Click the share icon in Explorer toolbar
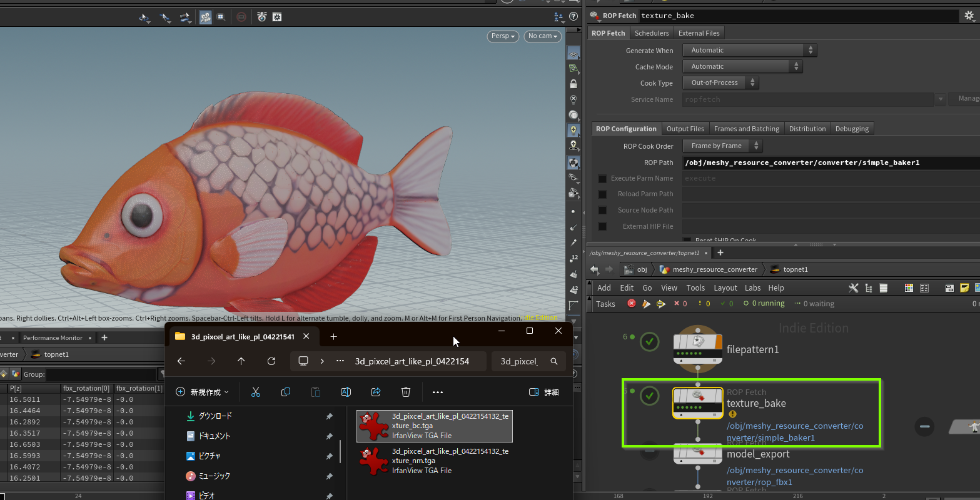 (376, 392)
